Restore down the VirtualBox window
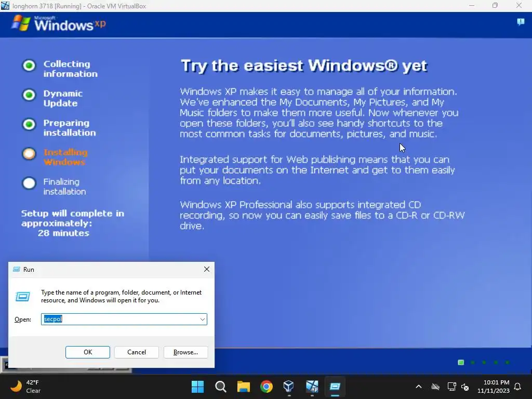This screenshot has width=532, height=399. pyautogui.click(x=495, y=5)
